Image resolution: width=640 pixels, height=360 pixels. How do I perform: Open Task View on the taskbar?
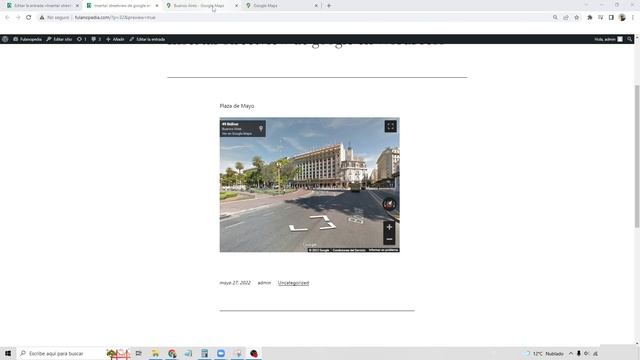point(138,353)
